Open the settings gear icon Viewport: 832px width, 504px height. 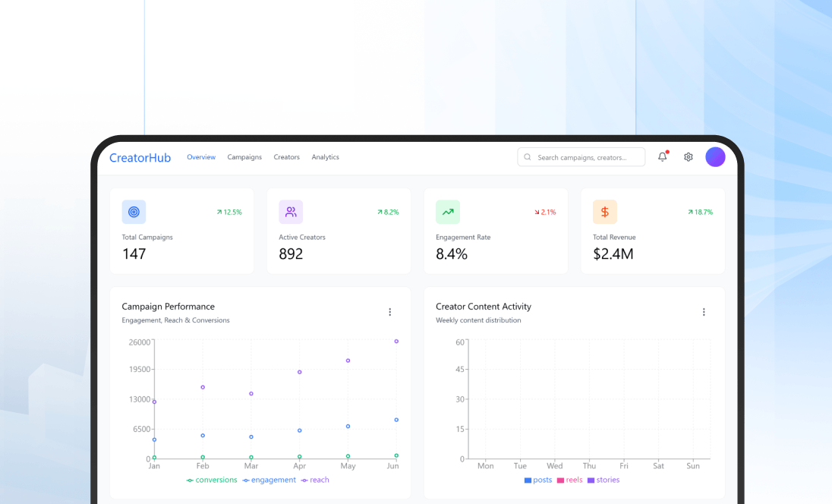click(688, 157)
